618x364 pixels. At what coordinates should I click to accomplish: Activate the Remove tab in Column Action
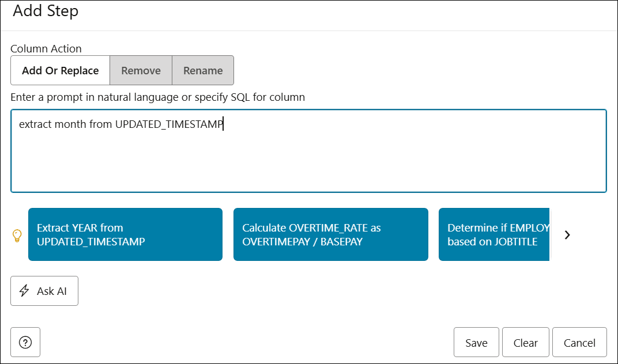click(x=141, y=70)
